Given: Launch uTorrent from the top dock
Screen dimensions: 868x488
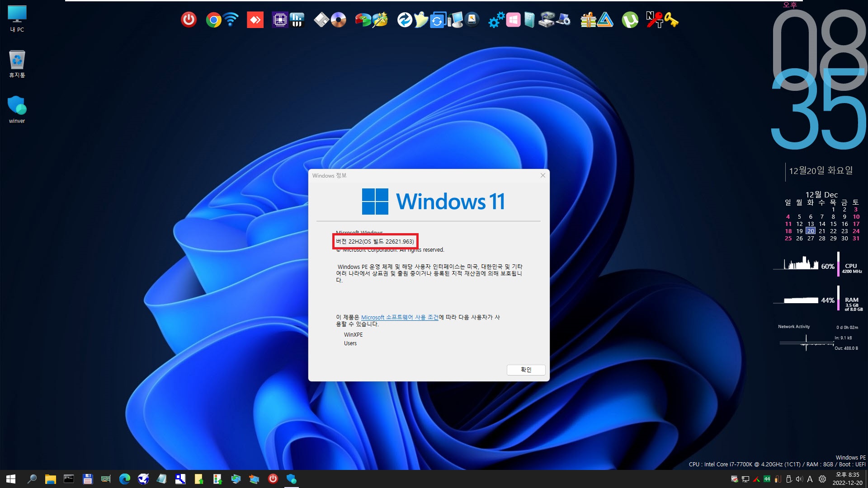Looking at the screenshot, I should point(630,20).
